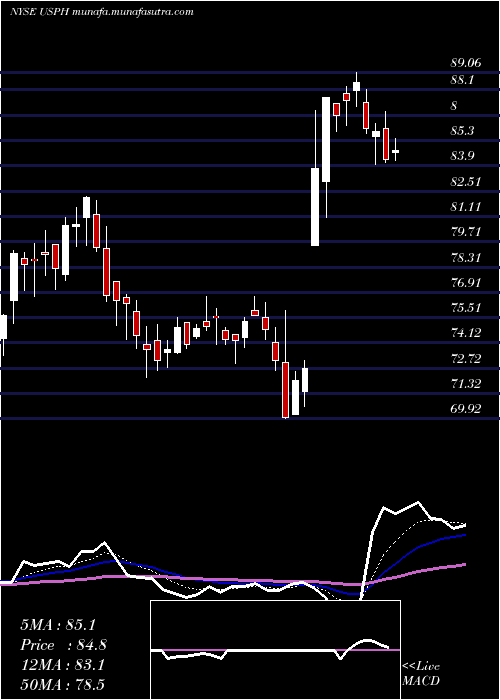
Task: Click the 'NYSE USPH munafa.munafasutra.com' header text
Action: [102, 12]
